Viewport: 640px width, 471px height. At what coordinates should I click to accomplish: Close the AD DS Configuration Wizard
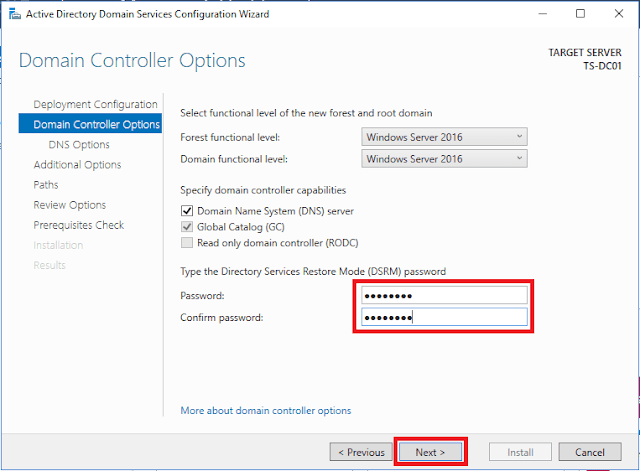(618, 14)
